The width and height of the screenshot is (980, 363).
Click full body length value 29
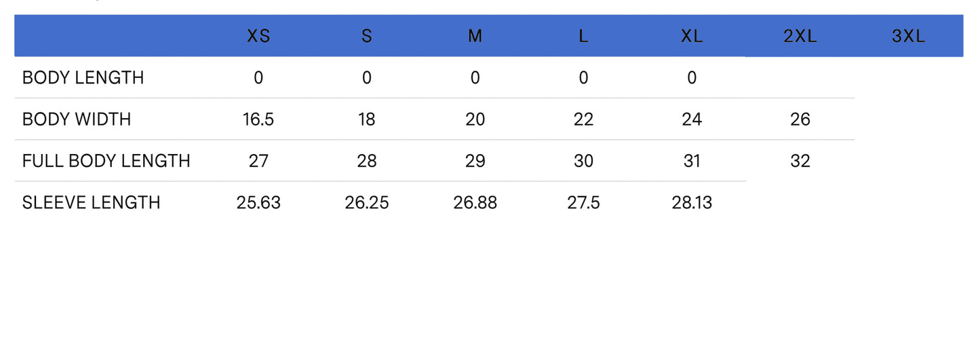pyautogui.click(x=475, y=161)
